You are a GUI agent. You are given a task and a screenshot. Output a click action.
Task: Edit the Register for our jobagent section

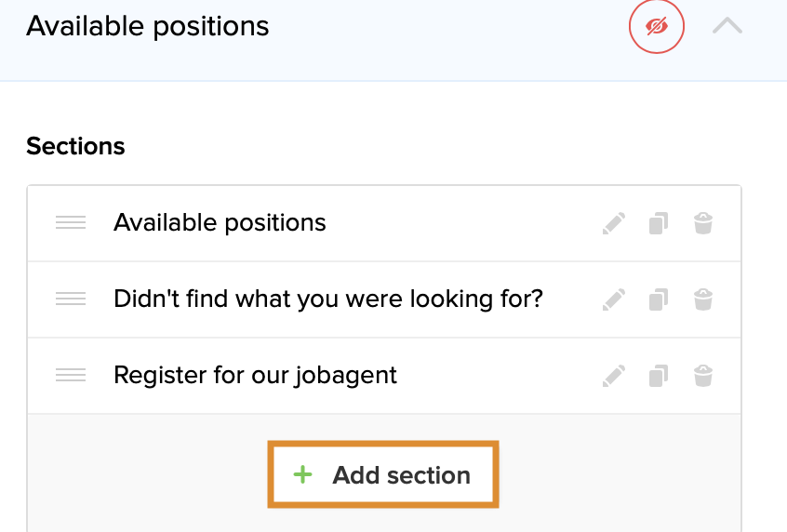click(x=614, y=376)
